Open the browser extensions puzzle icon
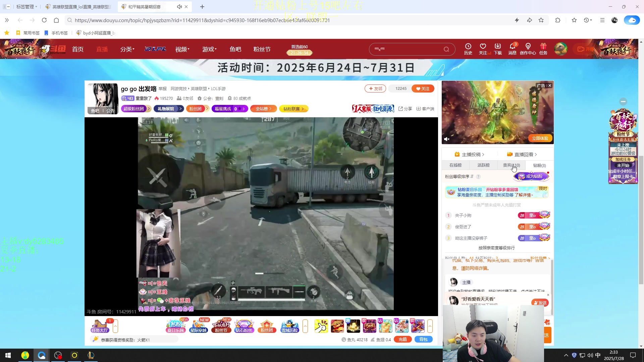 [x=558, y=20]
